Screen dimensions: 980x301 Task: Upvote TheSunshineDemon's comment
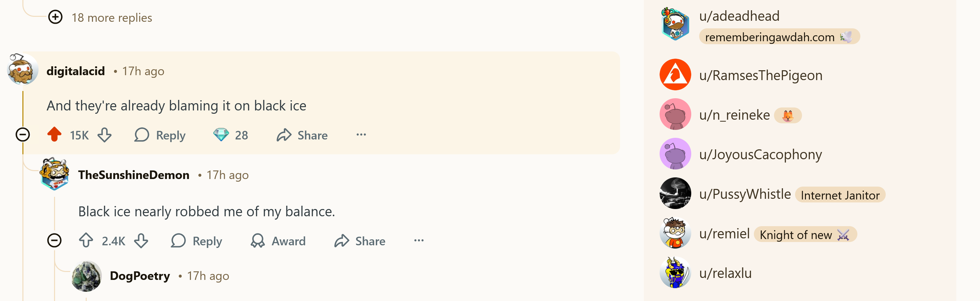[86, 240]
